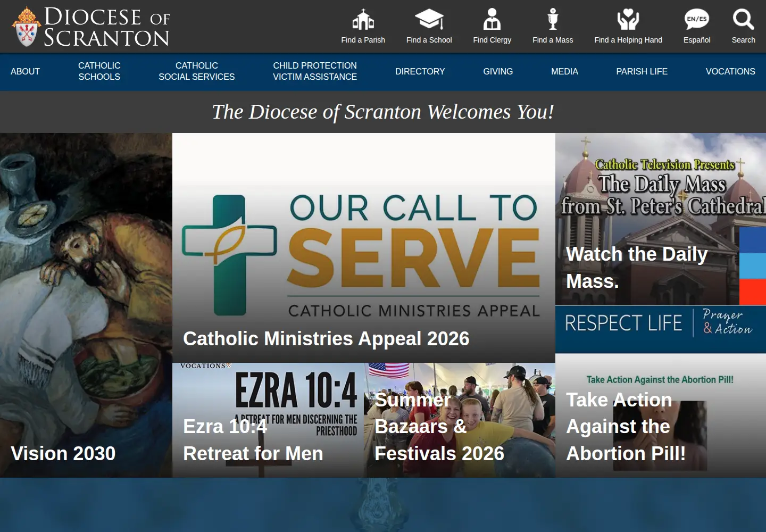
Task: Open the Media menu
Action: point(564,71)
